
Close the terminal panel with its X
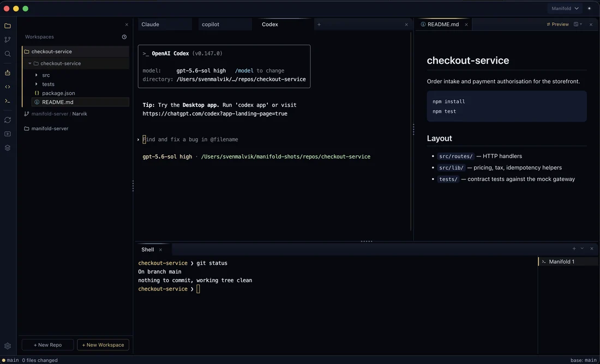[592, 249]
